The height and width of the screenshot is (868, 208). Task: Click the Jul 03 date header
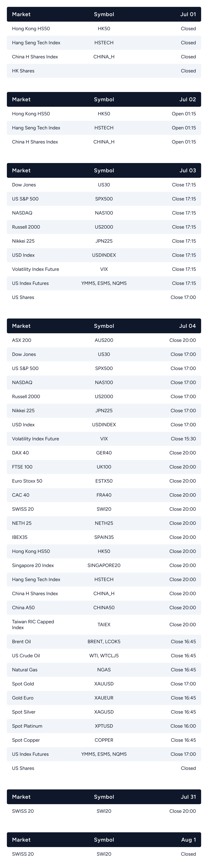(x=187, y=171)
